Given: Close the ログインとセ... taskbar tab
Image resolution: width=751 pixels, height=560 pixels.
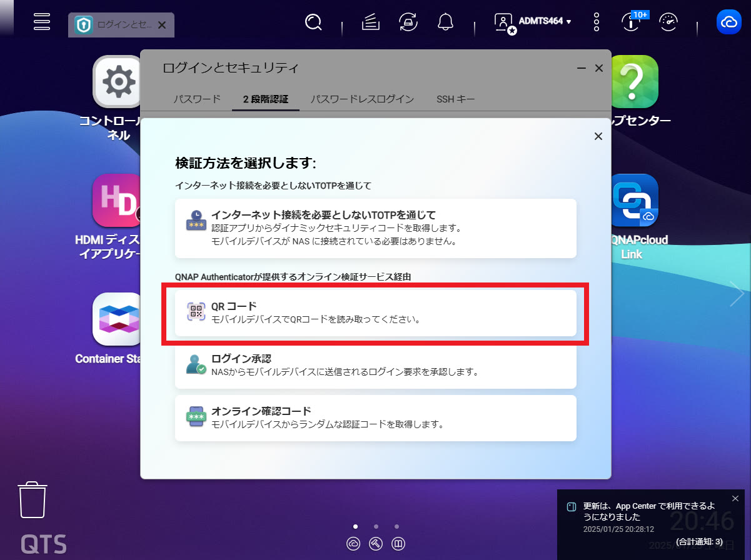Looking at the screenshot, I should pyautogui.click(x=162, y=25).
